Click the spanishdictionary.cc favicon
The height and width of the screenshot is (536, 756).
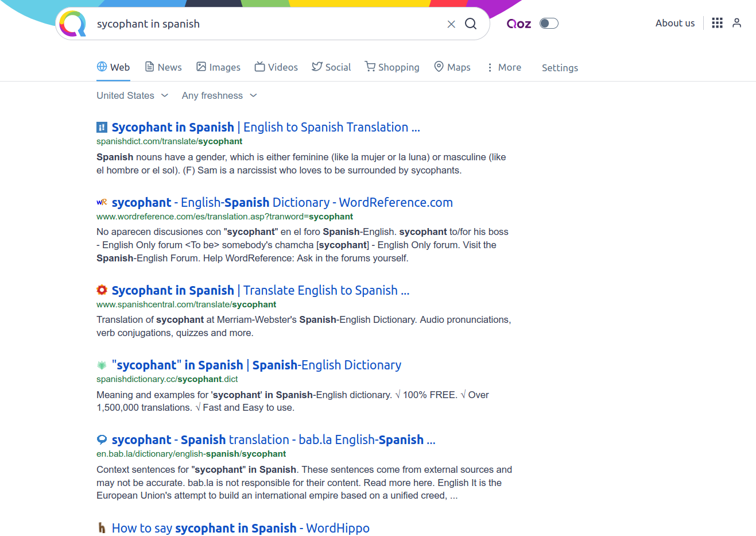pos(102,365)
